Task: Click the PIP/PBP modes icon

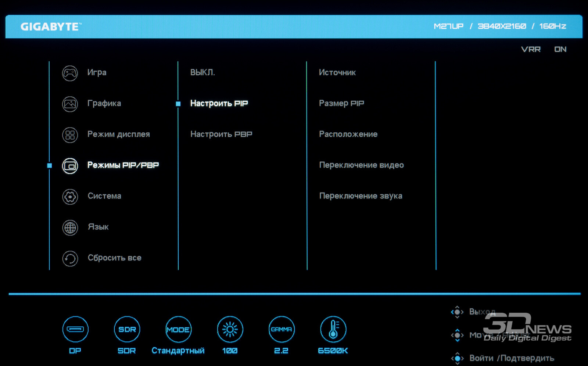Action: coord(70,166)
